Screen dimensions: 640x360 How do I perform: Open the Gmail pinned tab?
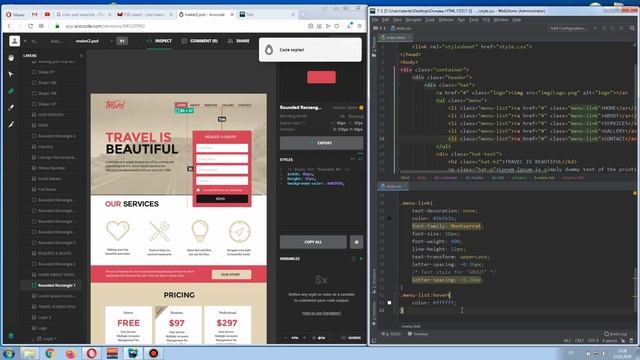[x=34, y=14]
